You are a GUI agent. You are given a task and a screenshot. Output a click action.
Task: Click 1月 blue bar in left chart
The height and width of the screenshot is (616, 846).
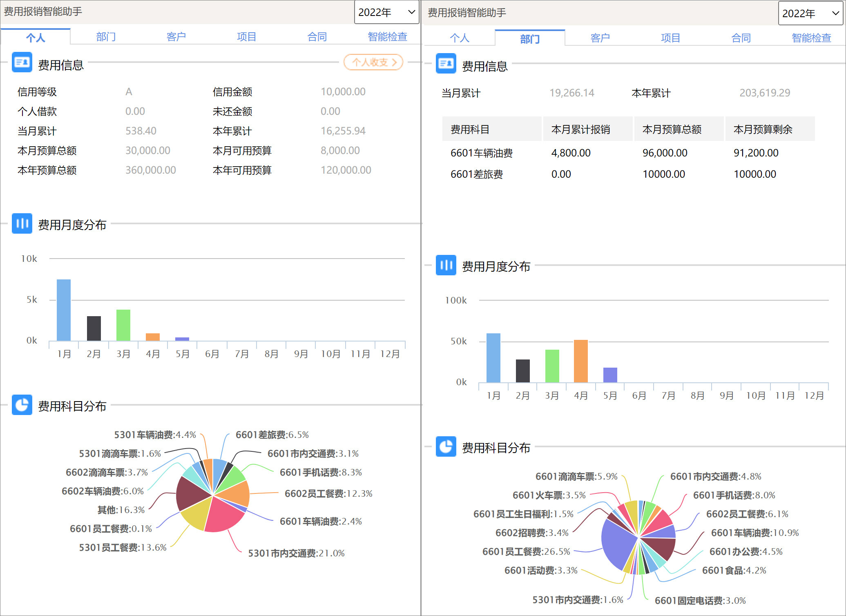pyautogui.click(x=64, y=310)
